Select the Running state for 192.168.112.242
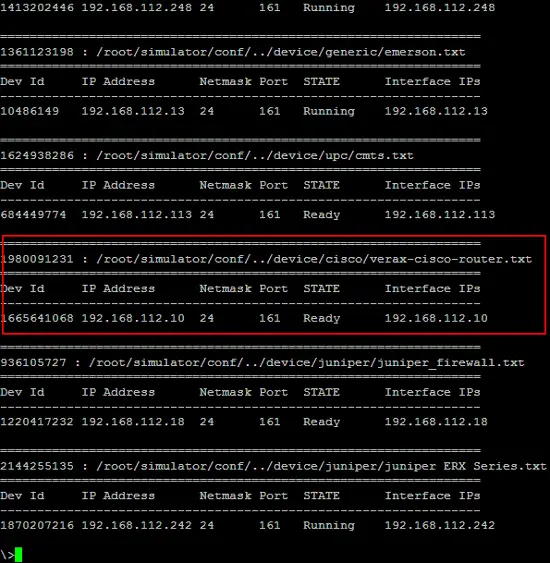Image resolution: width=550 pixels, height=563 pixels. click(x=329, y=525)
